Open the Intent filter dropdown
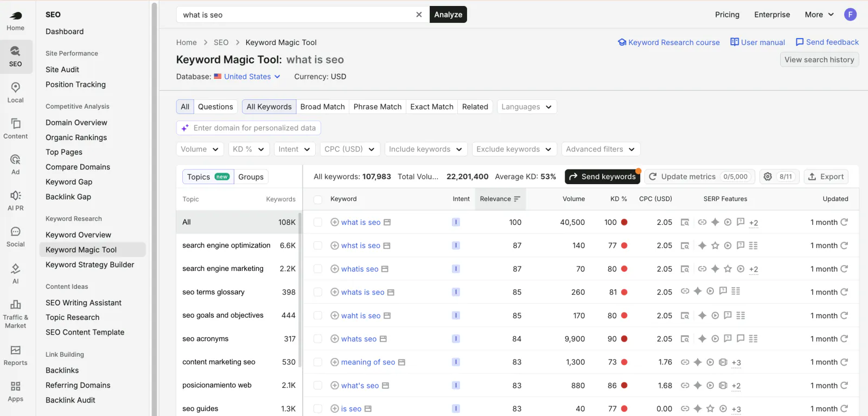This screenshot has width=868, height=416. point(294,149)
